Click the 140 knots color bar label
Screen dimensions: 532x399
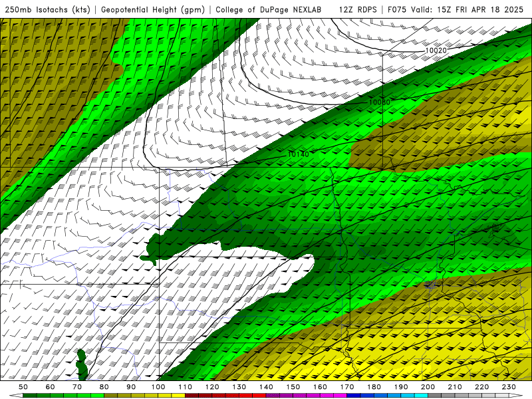(266, 387)
